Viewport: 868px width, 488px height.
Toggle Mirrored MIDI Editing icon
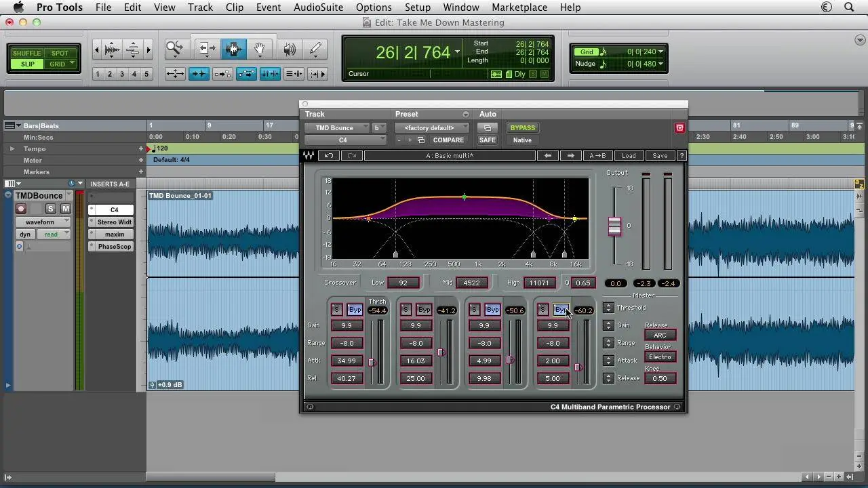[222, 74]
